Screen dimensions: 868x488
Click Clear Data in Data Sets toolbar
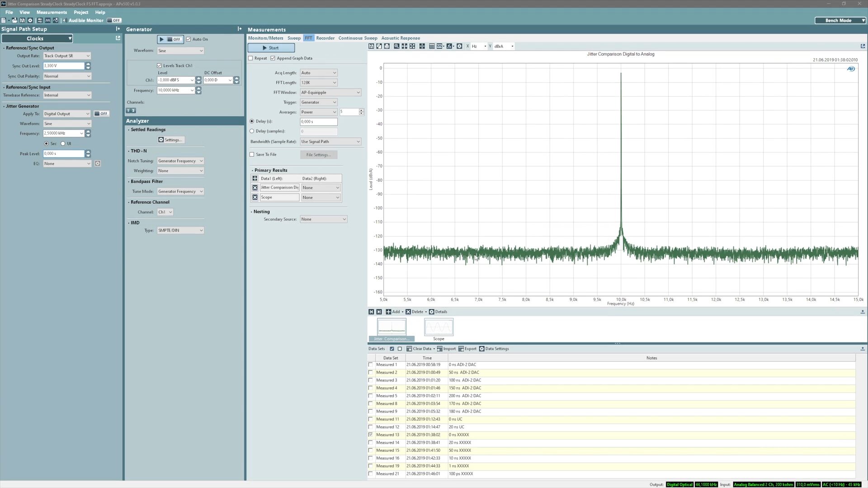click(x=421, y=349)
